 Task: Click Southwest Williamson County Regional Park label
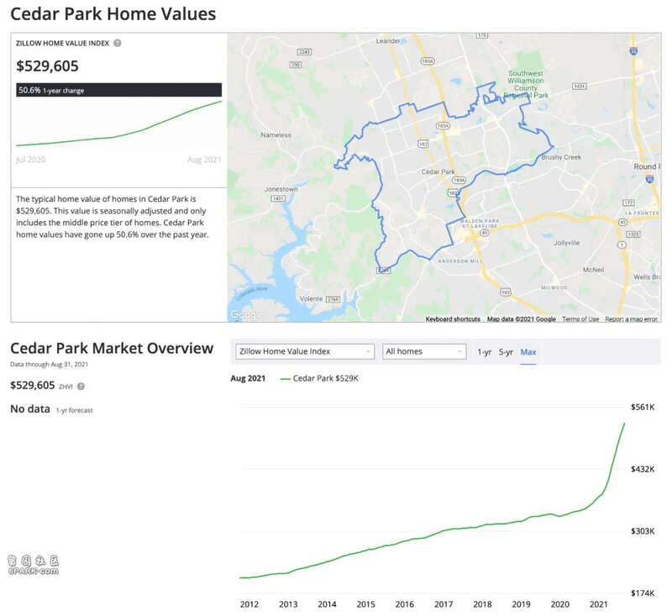tap(526, 84)
